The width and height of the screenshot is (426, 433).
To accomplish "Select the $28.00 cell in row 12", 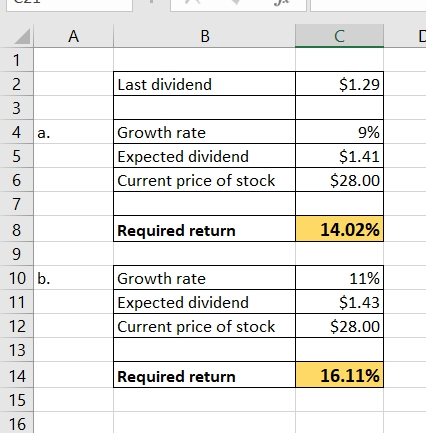I will click(x=339, y=326).
